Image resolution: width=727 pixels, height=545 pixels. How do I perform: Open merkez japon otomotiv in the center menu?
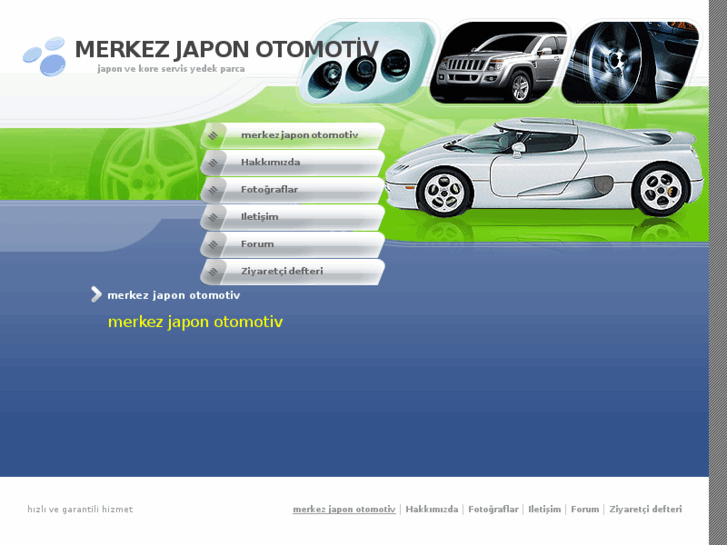coord(293,135)
